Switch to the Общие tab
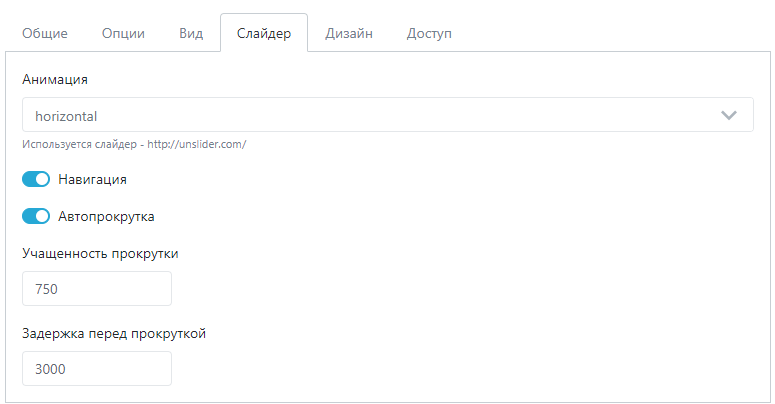The image size is (775, 404). click(45, 33)
